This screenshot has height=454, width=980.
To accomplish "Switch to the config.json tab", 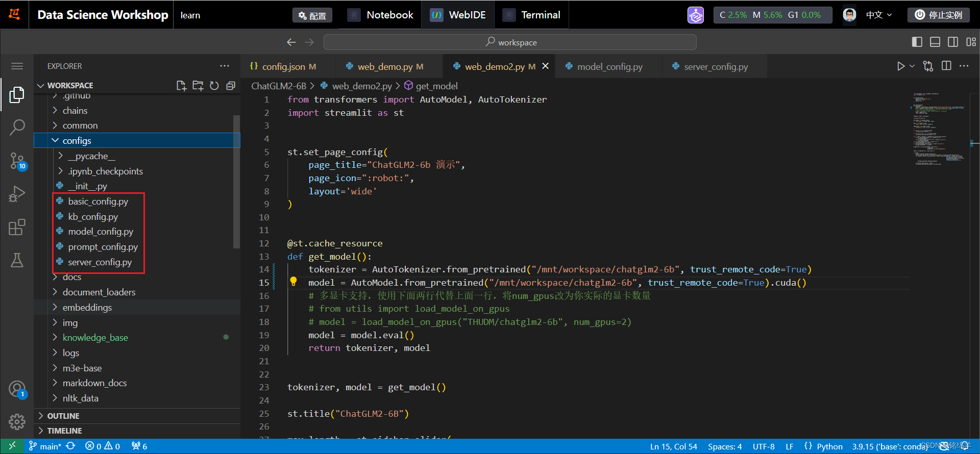I will (x=288, y=66).
